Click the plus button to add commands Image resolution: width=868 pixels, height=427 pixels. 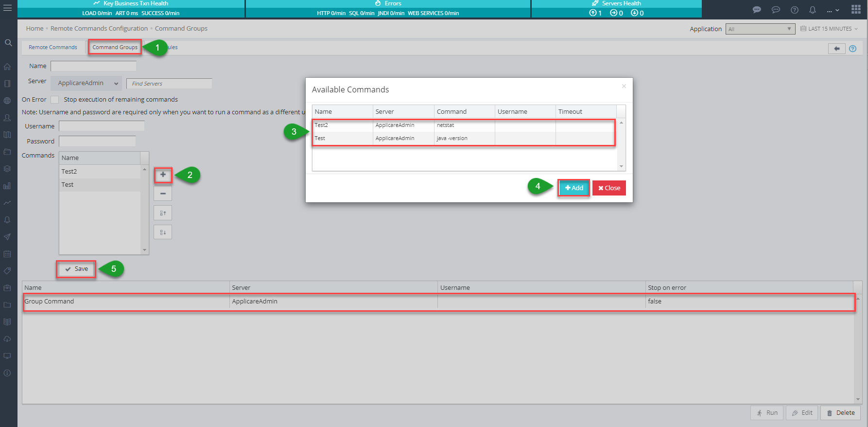163,175
